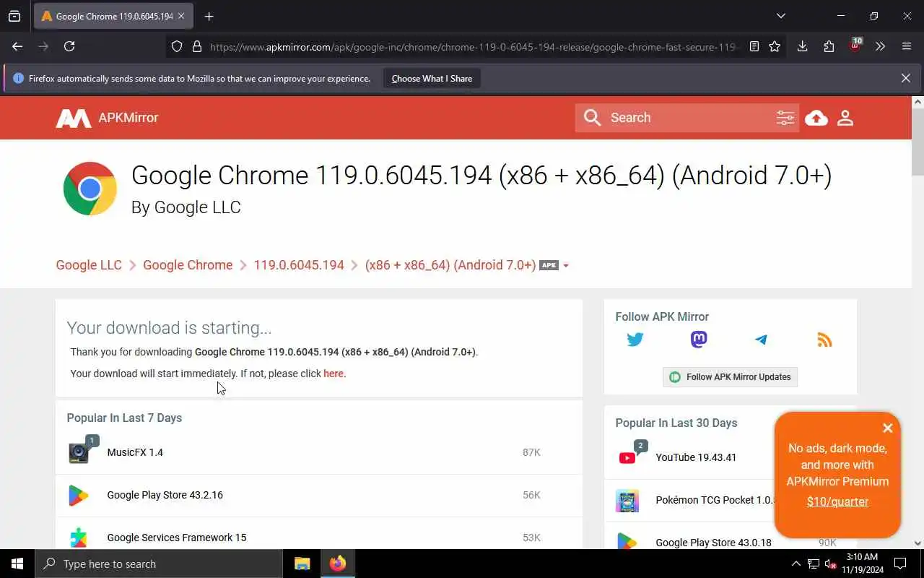Click 119.0.6045.194 breadcrumb link
This screenshot has height=578, width=924.
click(x=299, y=265)
